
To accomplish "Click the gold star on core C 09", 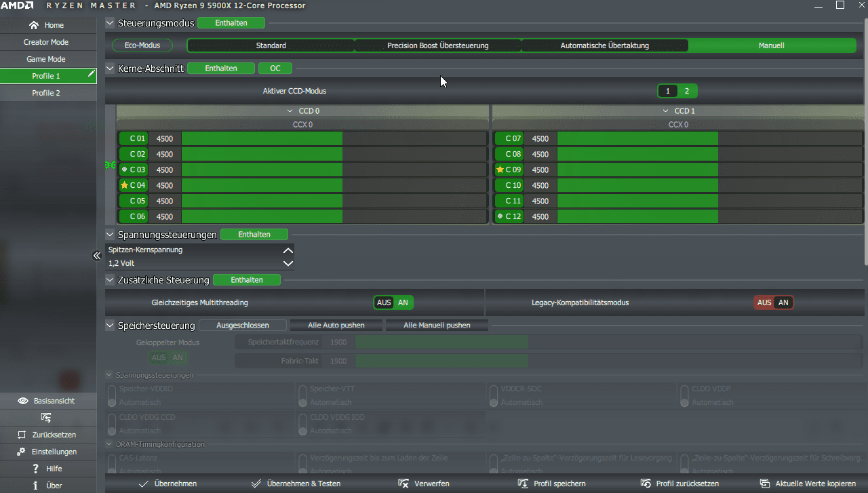I will [500, 170].
